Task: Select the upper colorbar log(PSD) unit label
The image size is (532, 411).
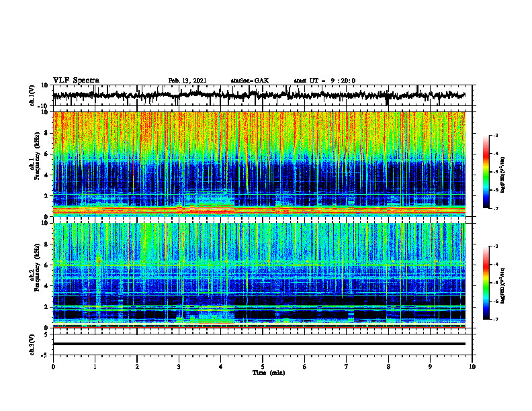Action: [503, 175]
